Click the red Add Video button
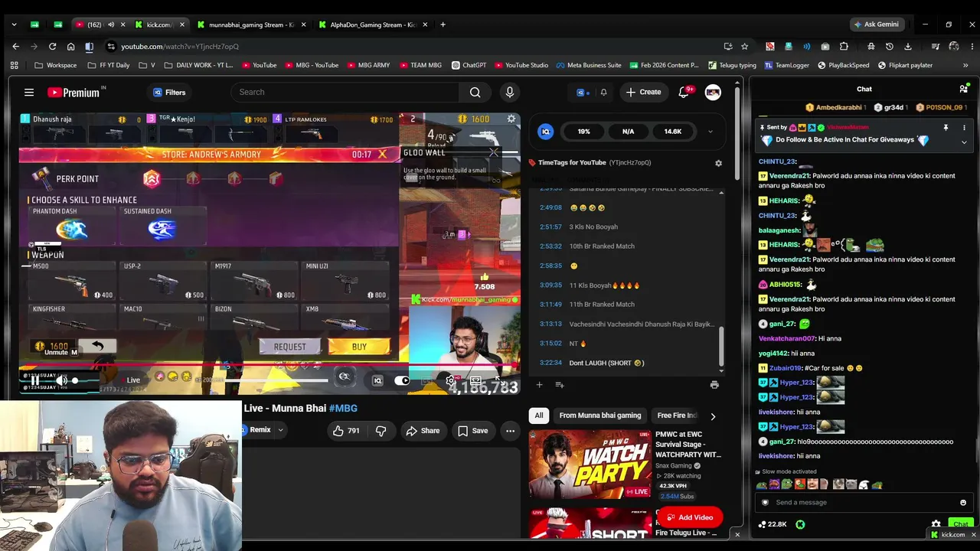 point(689,517)
